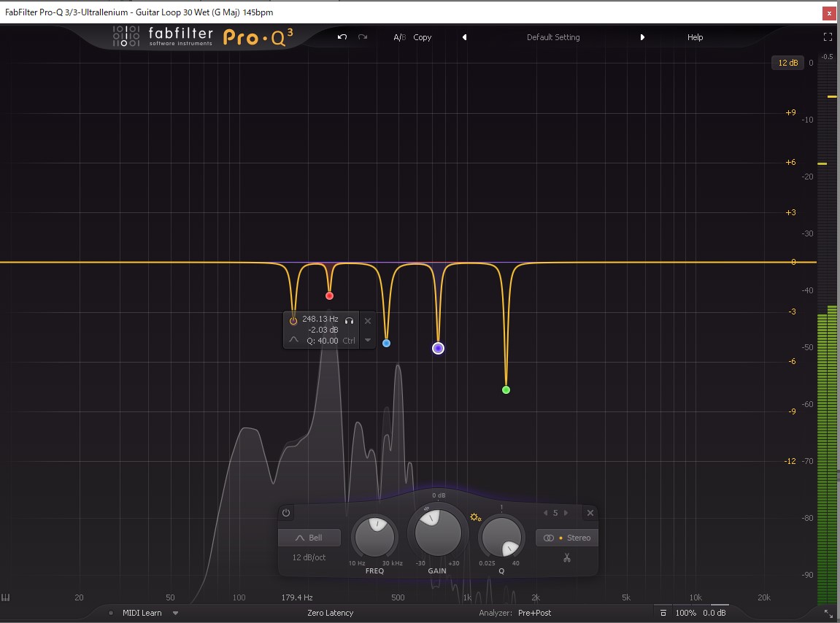Select the red EQ band node
Image resolution: width=840 pixels, height=623 pixels.
pyautogui.click(x=329, y=295)
